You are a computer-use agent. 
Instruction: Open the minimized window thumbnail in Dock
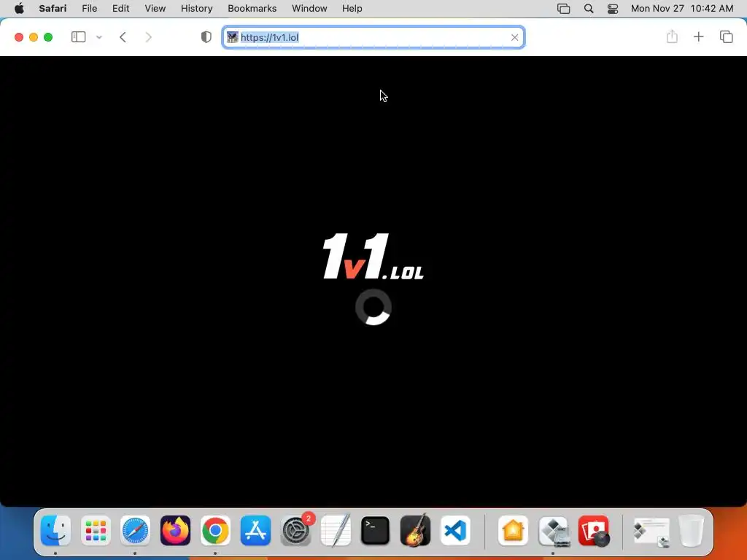click(x=651, y=532)
